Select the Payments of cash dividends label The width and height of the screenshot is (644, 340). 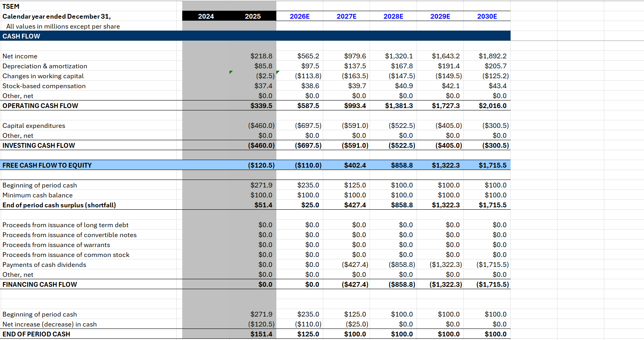pyautogui.click(x=44, y=265)
